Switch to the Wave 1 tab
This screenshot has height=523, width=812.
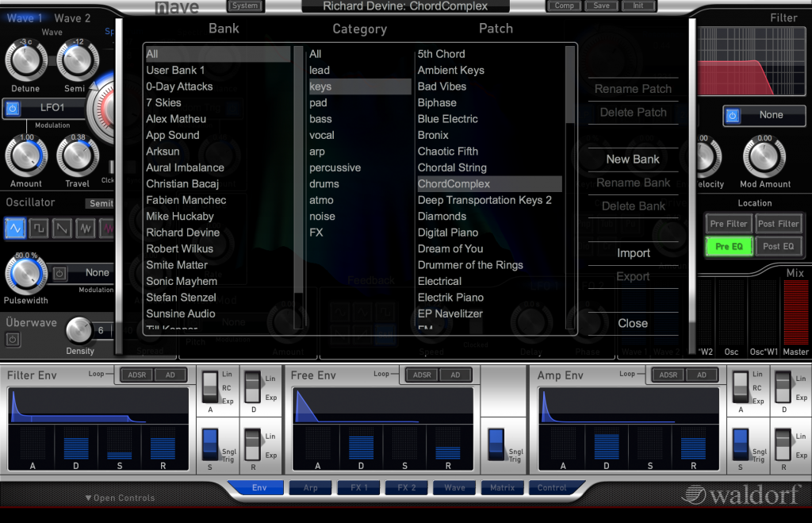(25, 17)
